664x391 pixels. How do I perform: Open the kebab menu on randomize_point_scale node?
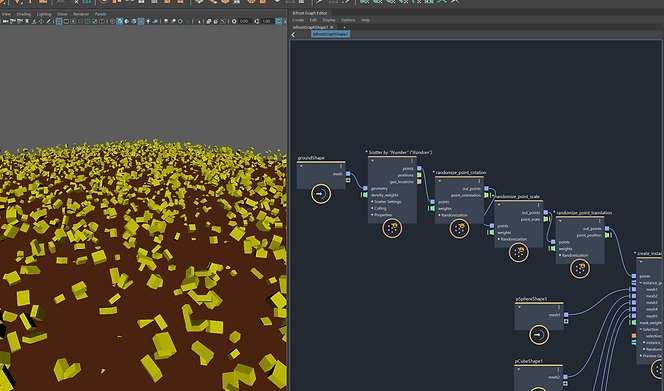coord(539,205)
